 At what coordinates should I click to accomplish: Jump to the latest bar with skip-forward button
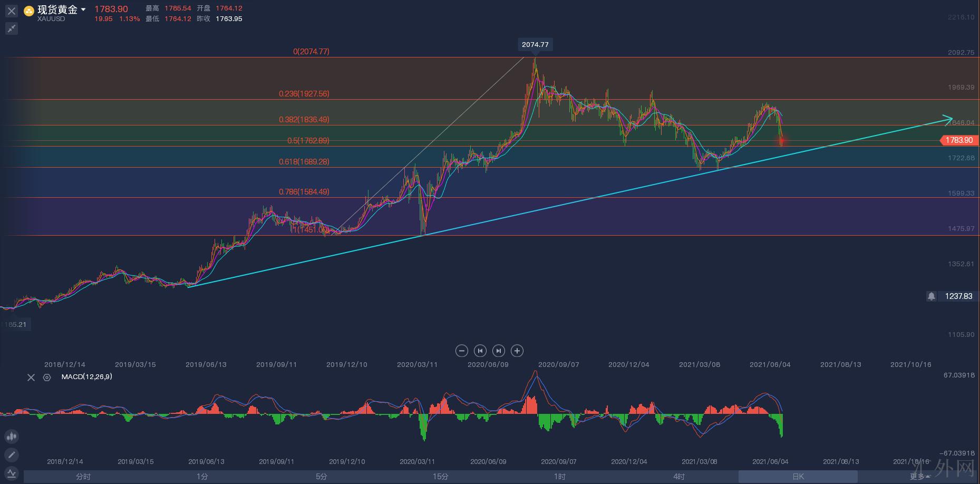click(499, 351)
